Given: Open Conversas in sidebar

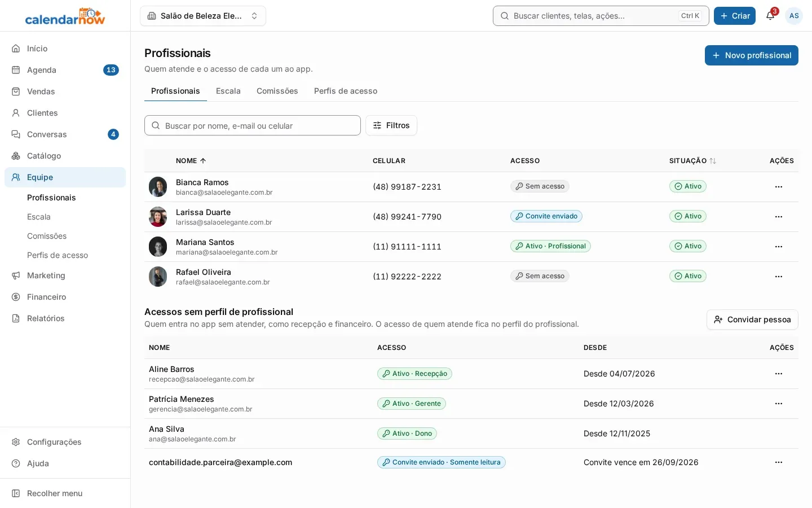Looking at the screenshot, I should click(x=65, y=134).
